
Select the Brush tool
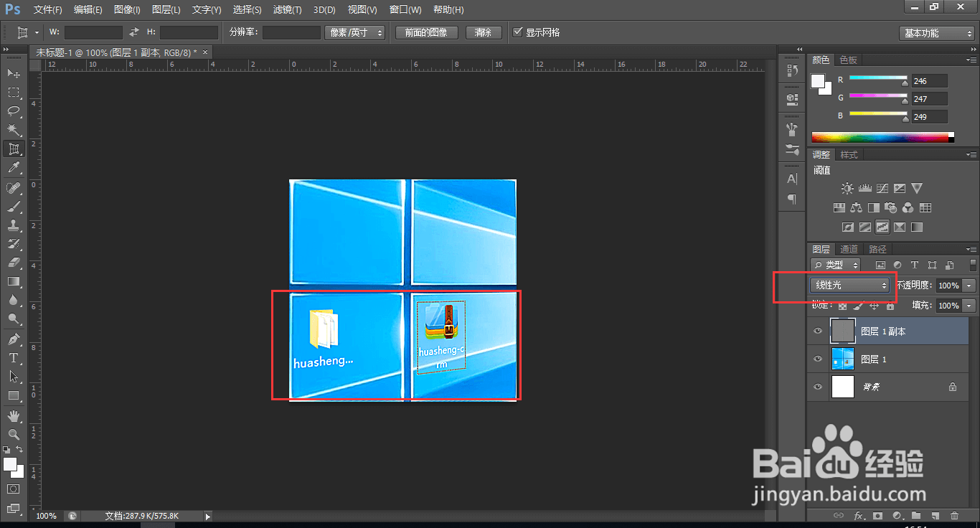(13, 206)
